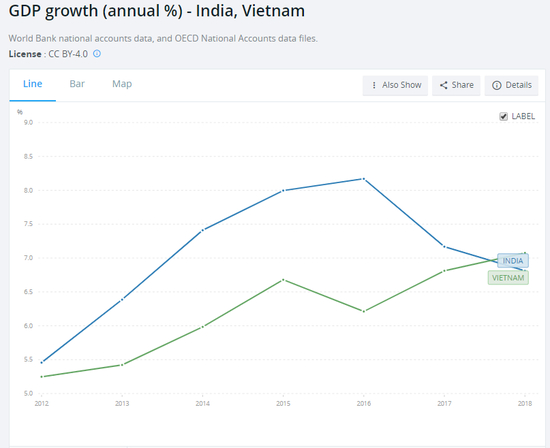Open the Details button

(x=511, y=85)
